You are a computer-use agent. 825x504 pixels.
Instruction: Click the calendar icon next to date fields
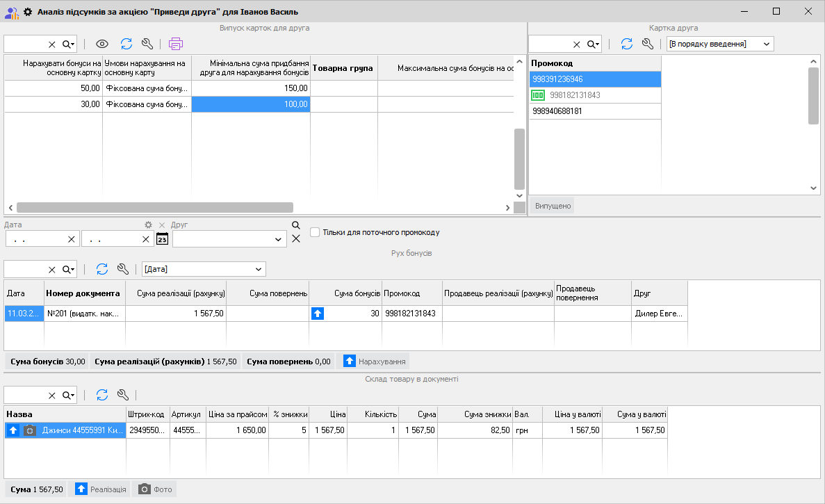point(162,238)
